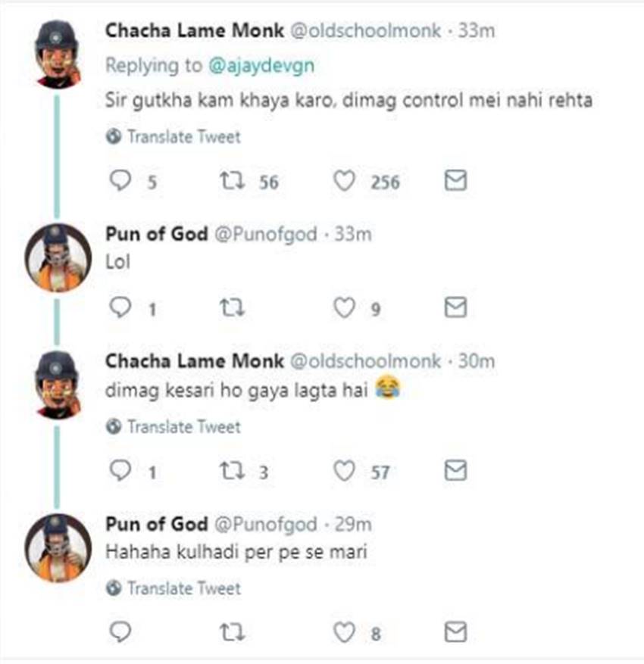Like the 'dimag kesari' tweet
The width and height of the screenshot is (644, 664).
point(345,472)
